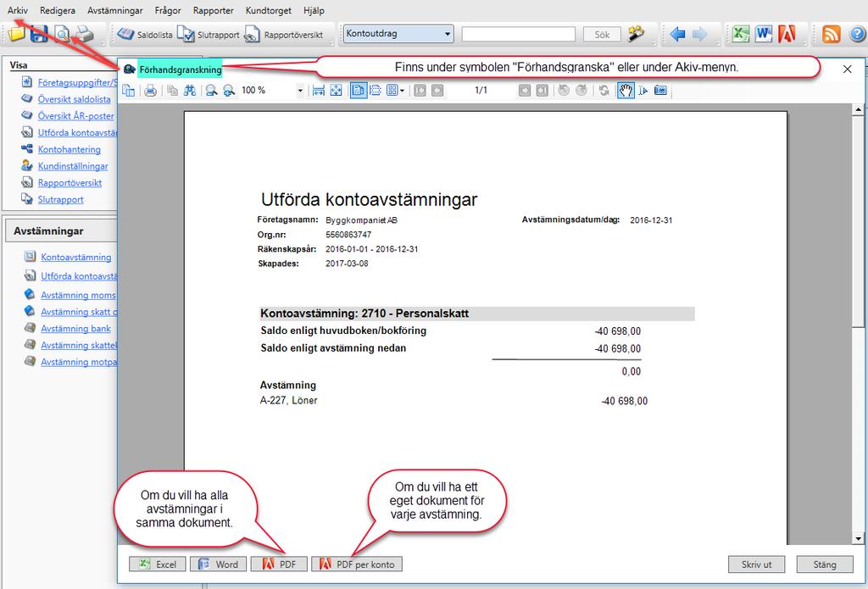The width and height of the screenshot is (868, 589).
Task: Click the copy icon in preview toolbar
Action: click(x=172, y=90)
